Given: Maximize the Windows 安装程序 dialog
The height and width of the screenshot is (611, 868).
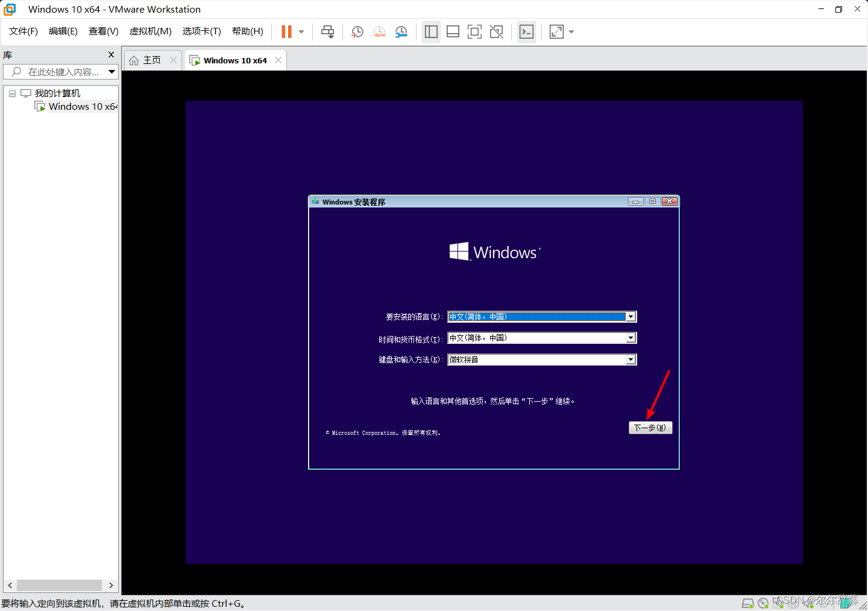Looking at the screenshot, I should pos(652,201).
